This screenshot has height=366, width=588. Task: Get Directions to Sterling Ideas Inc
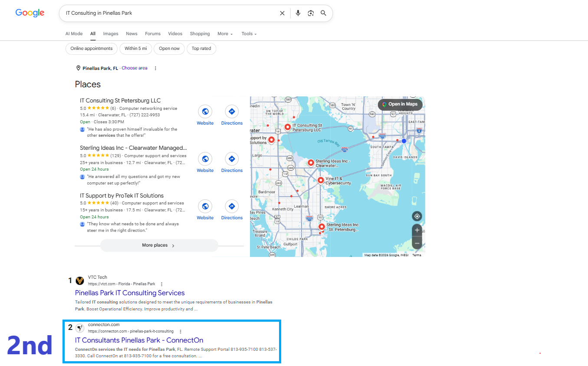(232, 162)
